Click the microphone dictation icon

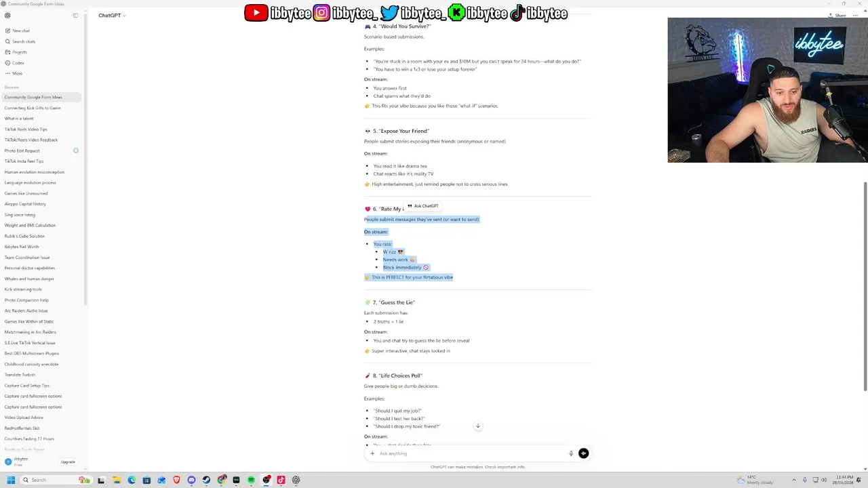[571, 453]
